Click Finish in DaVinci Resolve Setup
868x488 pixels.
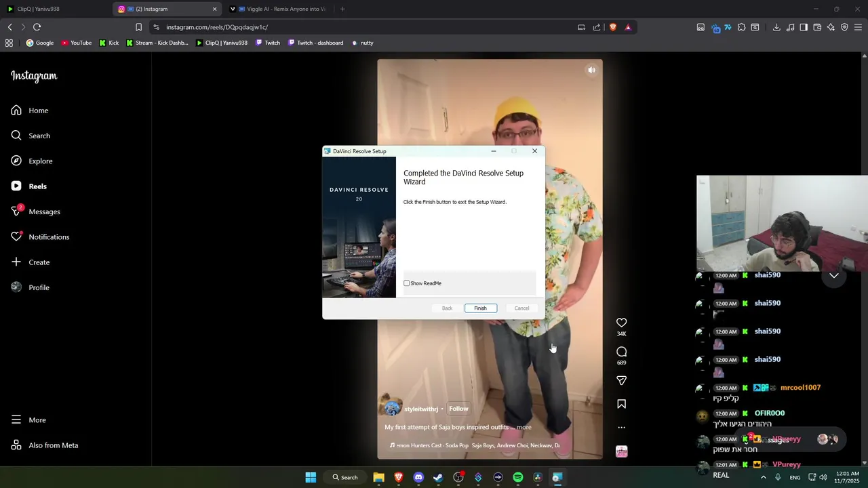pos(480,308)
